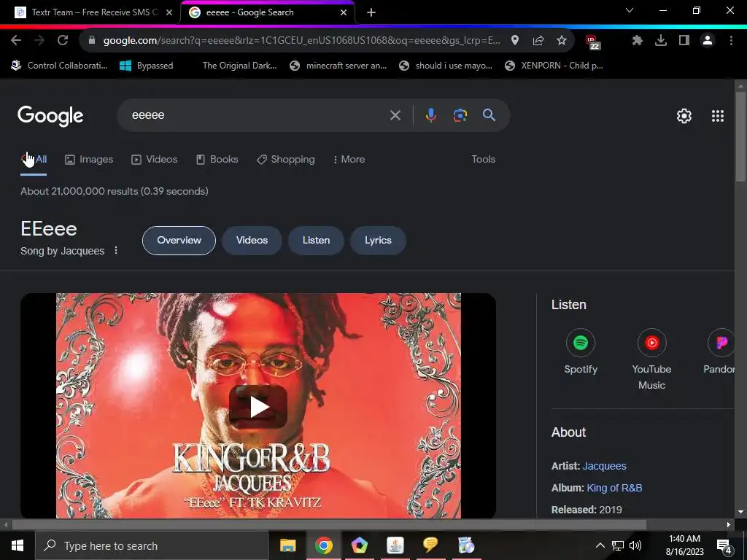Image resolution: width=747 pixels, height=560 pixels.
Task: Clear the search query with X
Action: tap(395, 115)
